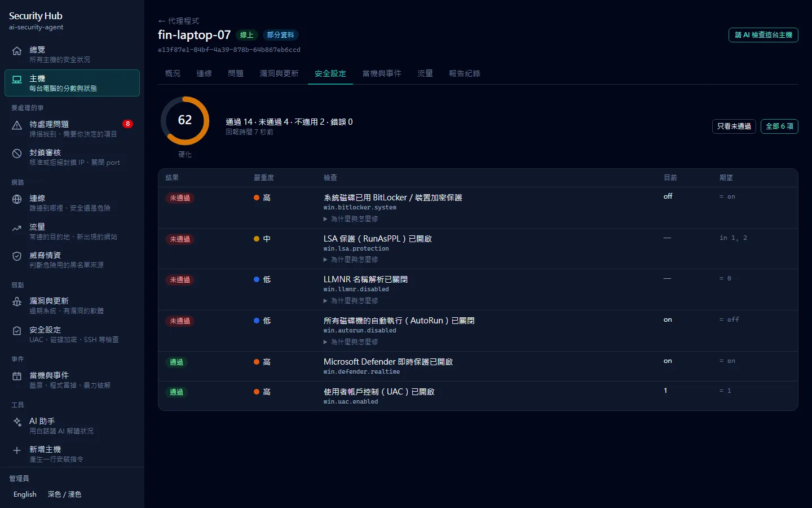Expand 為什麼與怎麼修 under LLMNR check
Image resolution: width=812 pixels, height=508 pixels.
351,301
